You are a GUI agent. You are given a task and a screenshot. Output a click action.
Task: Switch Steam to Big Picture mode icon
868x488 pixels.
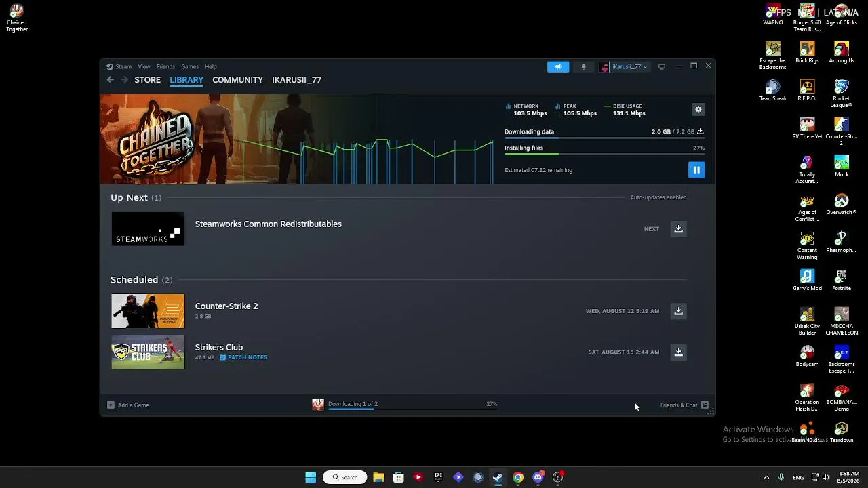(x=662, y=66)
